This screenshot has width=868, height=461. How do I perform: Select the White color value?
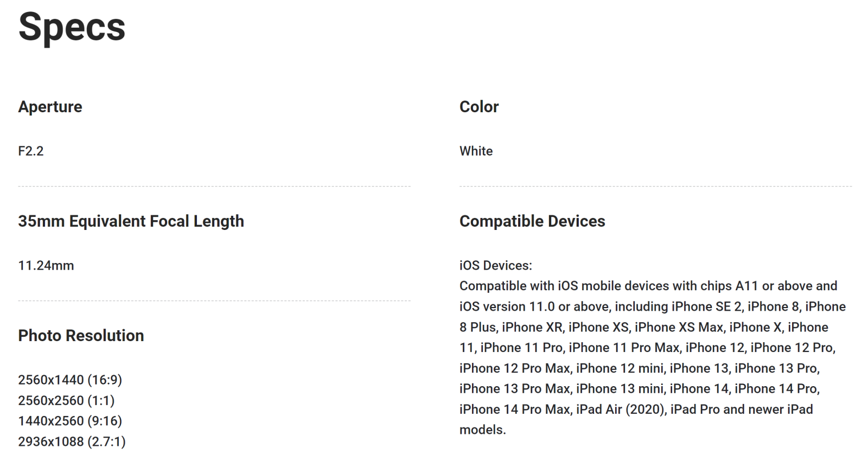476,151
